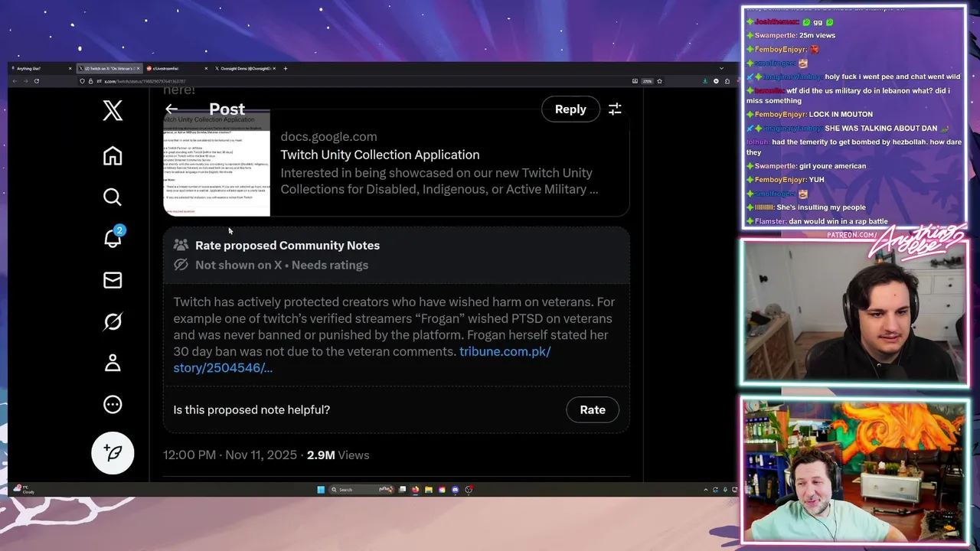Click Flamster's 'dan would win in a rap battle' message

click(838, 221)
